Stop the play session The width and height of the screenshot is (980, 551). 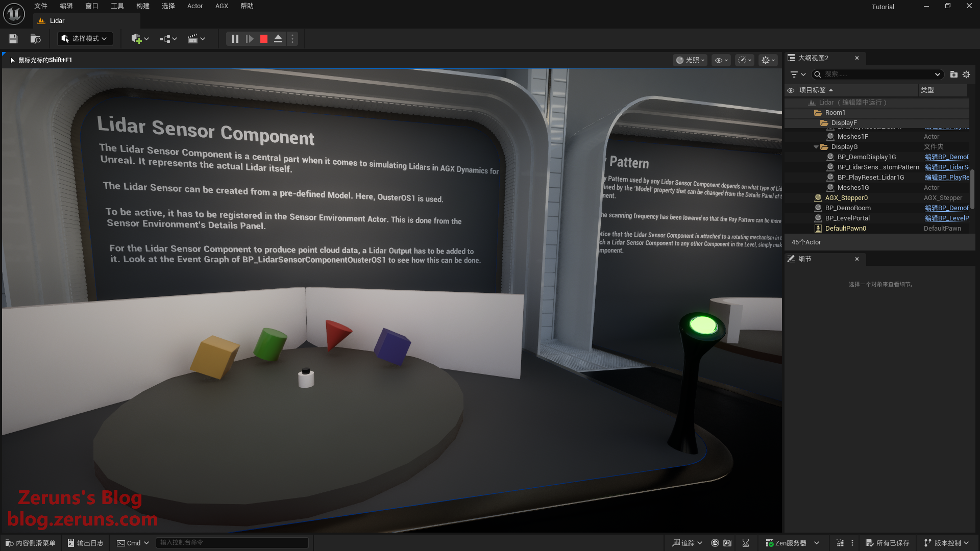pyautogui.click(x=264, y=39)
